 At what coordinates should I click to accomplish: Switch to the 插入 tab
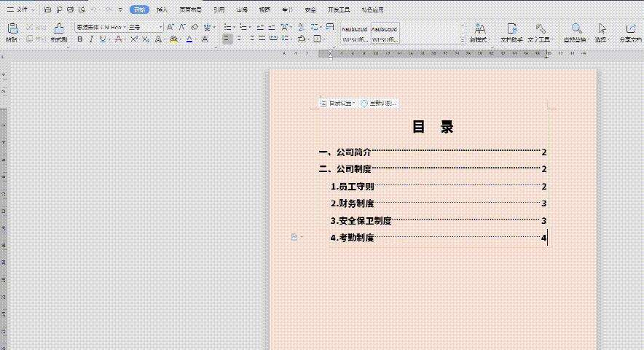(x=162, y=9)
